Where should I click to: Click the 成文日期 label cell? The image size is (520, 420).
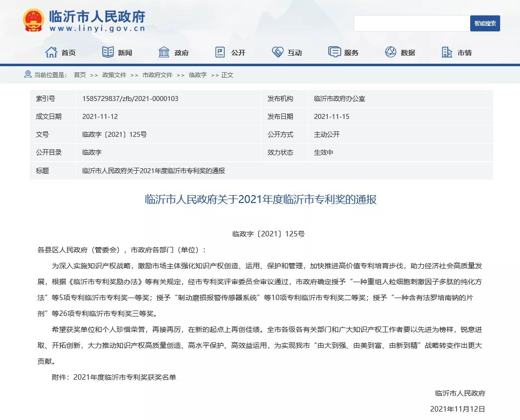click(53, 116)
